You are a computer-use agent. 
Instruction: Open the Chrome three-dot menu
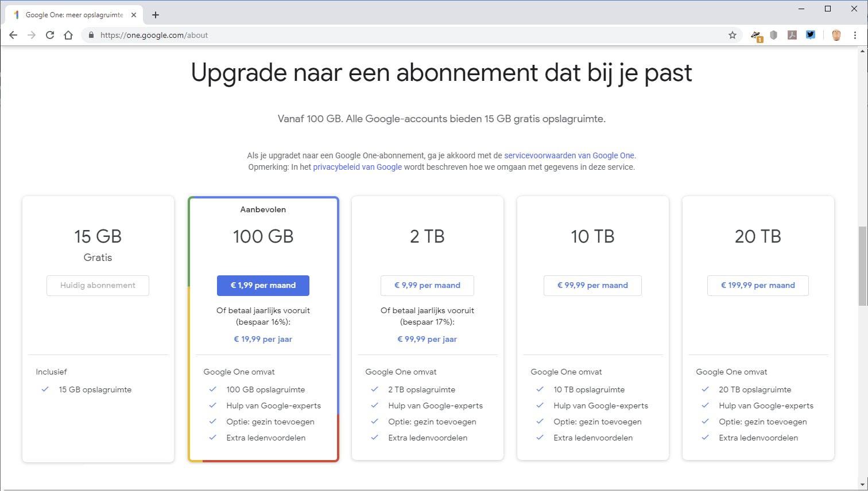[855, 35]
